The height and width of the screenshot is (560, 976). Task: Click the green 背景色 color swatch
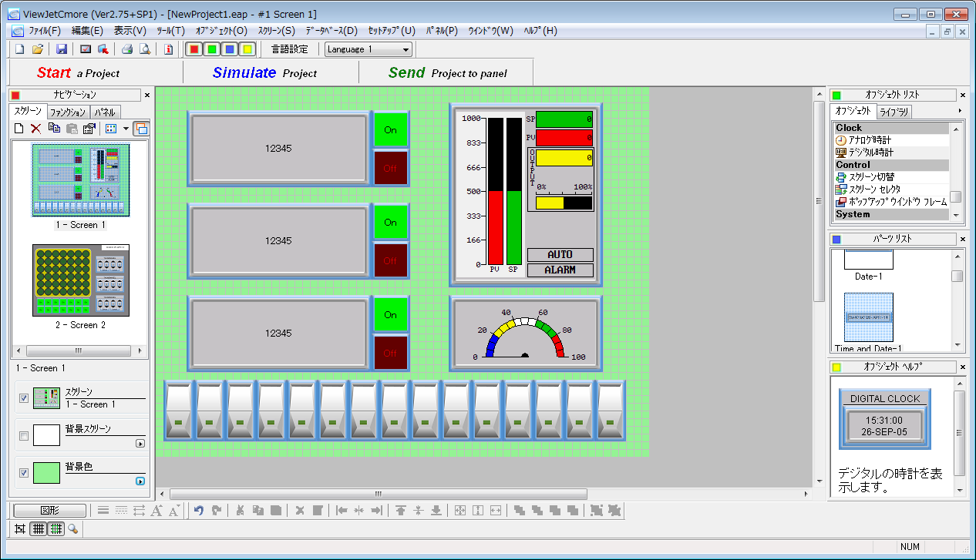point(46,473)
